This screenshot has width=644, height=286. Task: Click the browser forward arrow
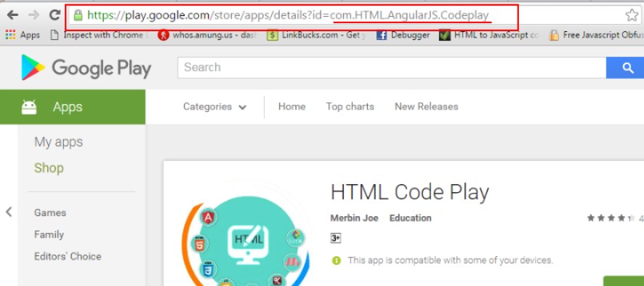(x=33, y=15)
